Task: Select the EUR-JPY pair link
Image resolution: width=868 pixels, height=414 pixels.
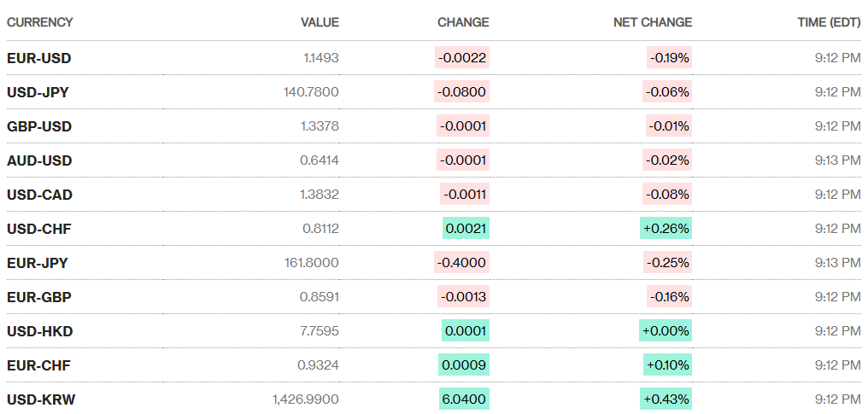Action: 38,263
